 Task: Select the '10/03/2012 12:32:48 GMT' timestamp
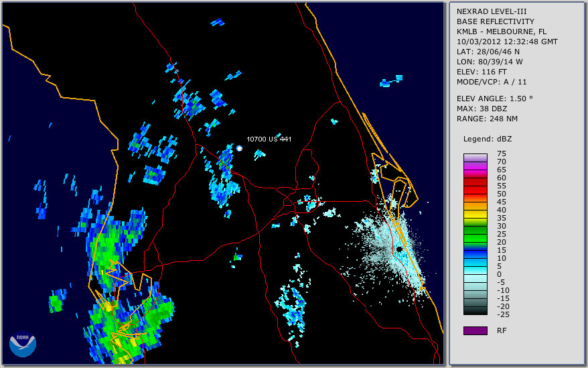507,42
